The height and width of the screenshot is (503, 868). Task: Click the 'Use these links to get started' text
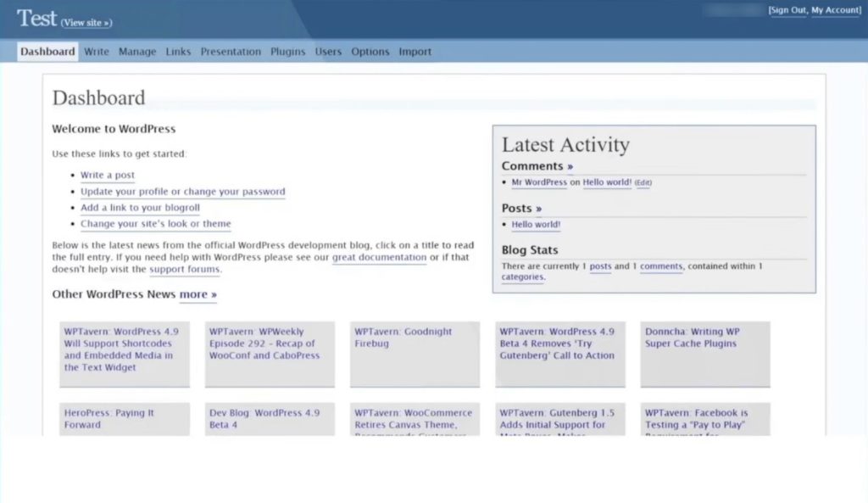[x=119, y=154]
